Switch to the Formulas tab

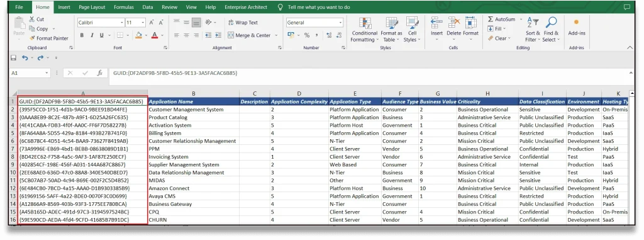tap(124, 7)
